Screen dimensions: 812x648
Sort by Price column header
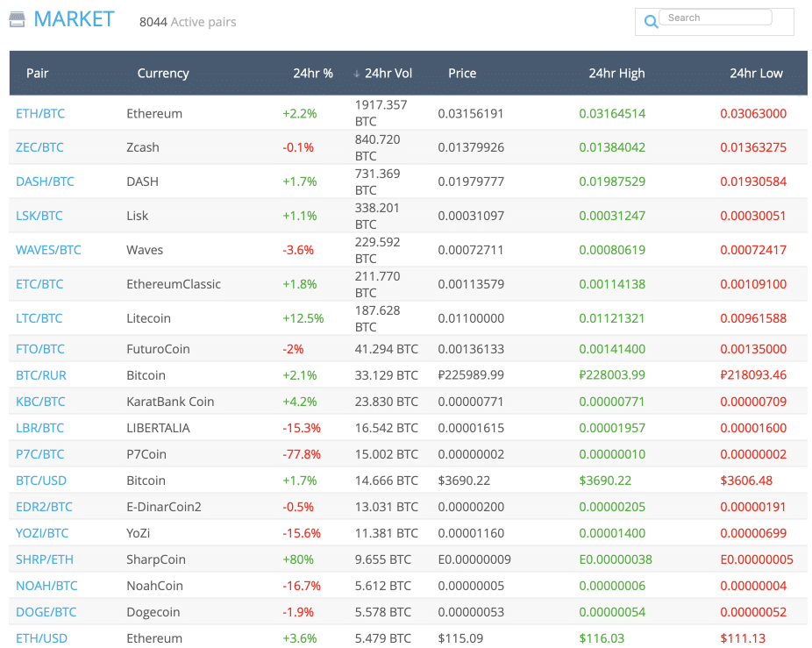click(462, 73)
